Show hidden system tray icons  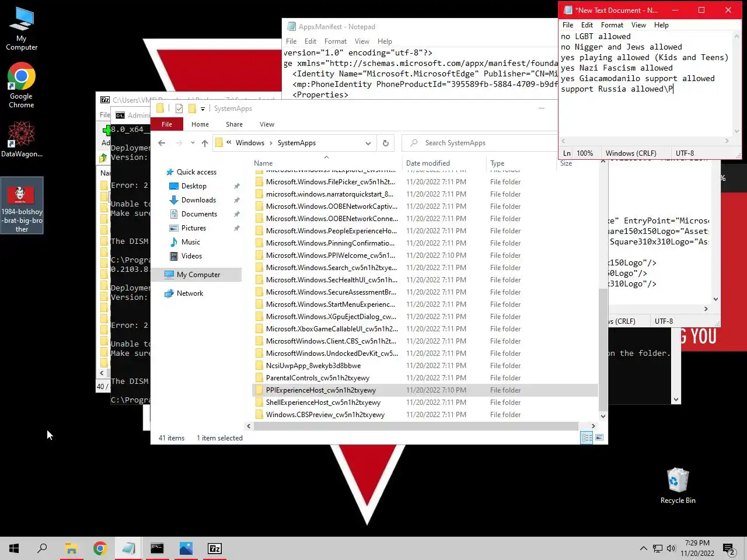pos(643,548)
